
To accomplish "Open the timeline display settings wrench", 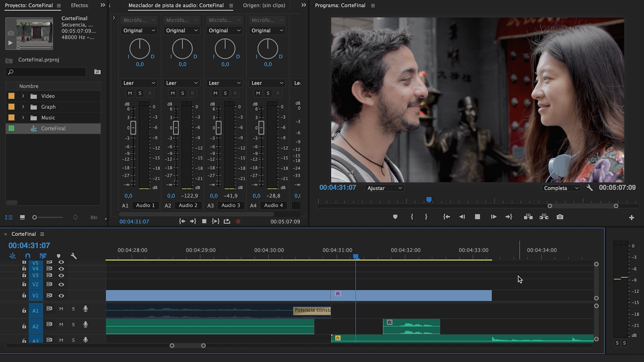I will 74,256.
